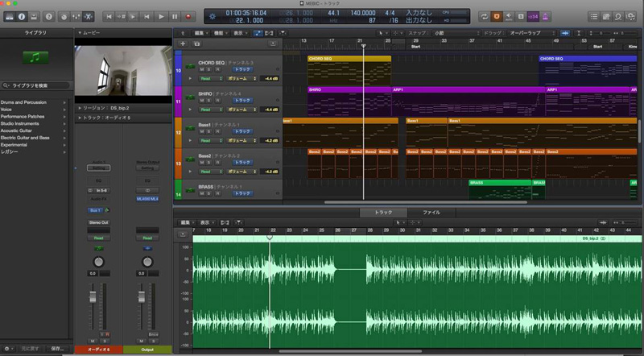Toggle Autopunch speaker button
This screenshot has height=356, width=644.
(x=509, y=17)
